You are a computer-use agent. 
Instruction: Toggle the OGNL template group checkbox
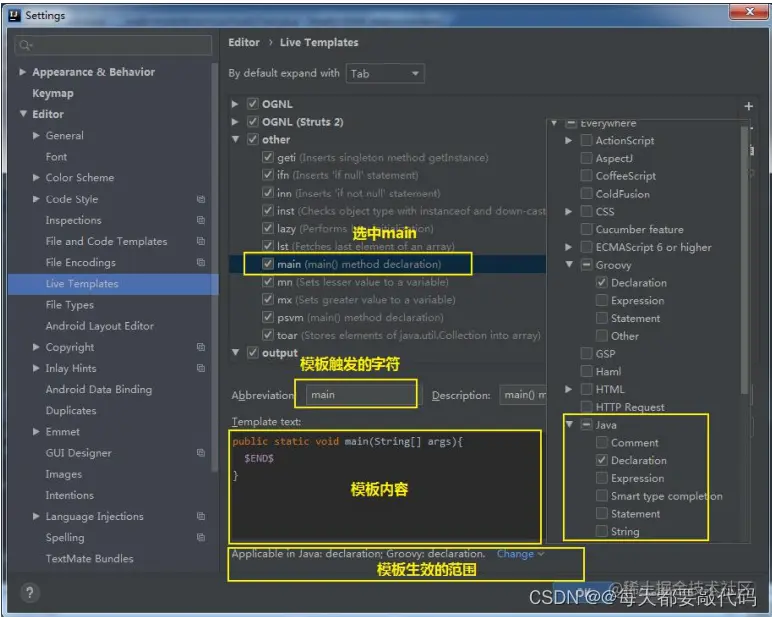(253, 104)
